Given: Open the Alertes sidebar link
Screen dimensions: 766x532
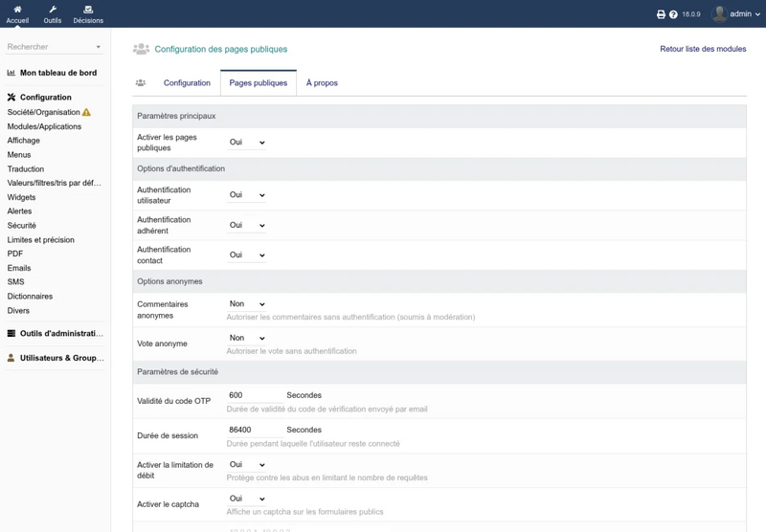Looking at the screenshot, I should (x=19, y=211).
